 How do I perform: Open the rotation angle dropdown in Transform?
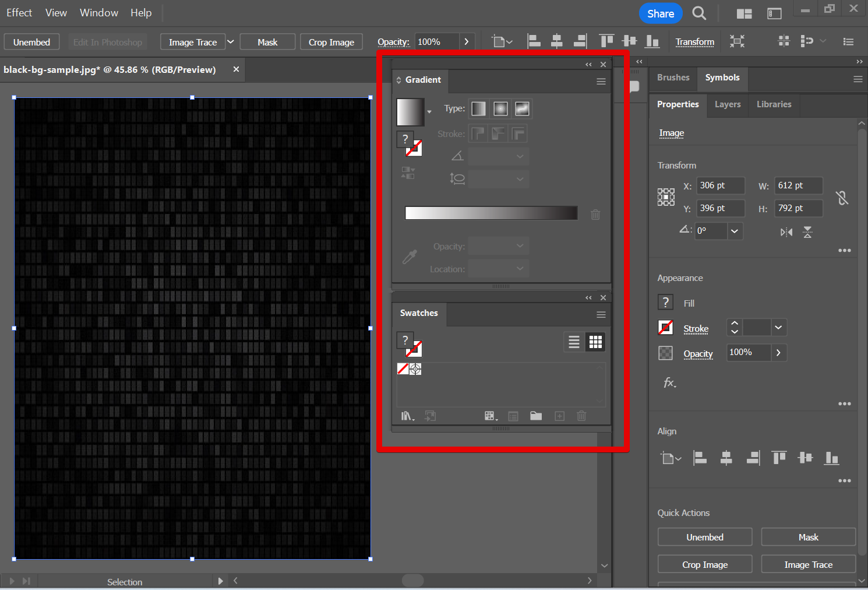[735, 231]
